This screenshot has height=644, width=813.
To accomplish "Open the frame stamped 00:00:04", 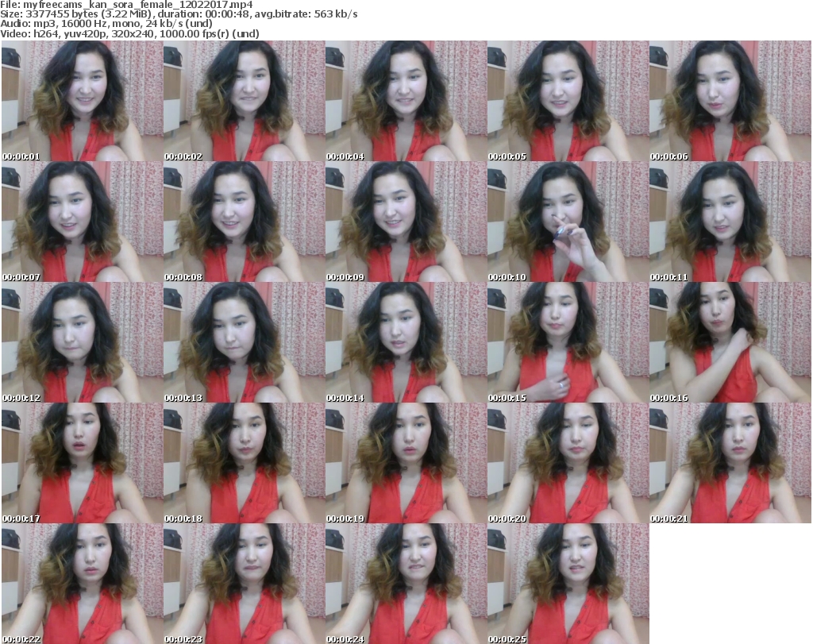I will point(406,101).
